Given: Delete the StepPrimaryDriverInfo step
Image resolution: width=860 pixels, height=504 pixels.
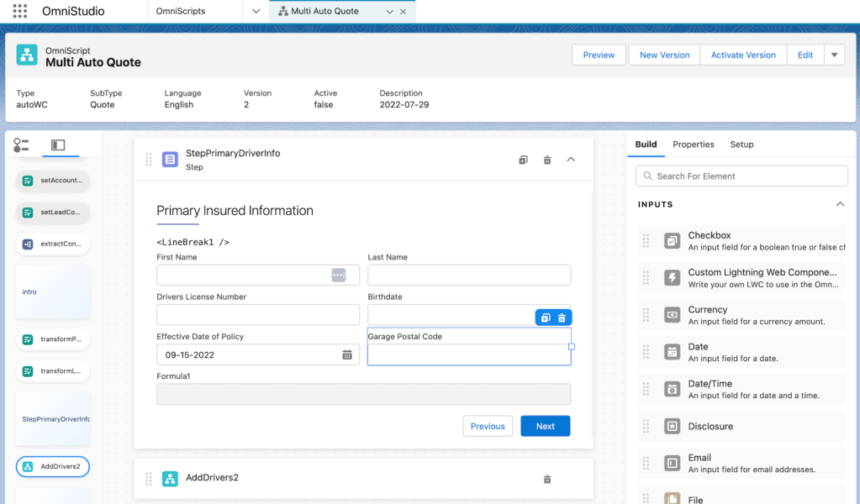Looking at the screenshot, I should 546,160.
